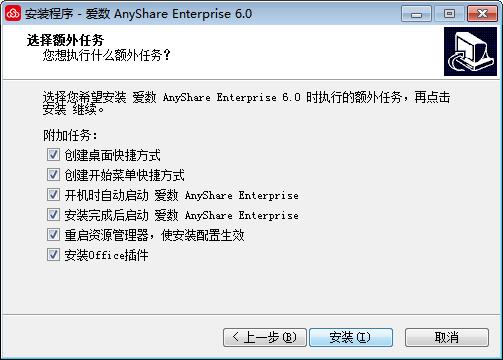
Task: Click the 您想执行什么额外任务? subtitle
Action: (x=107, y=55)
